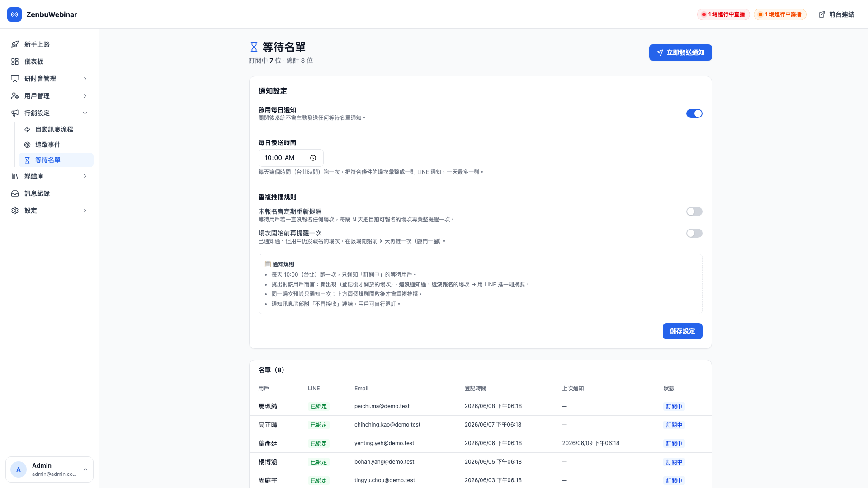The image size is (868, 488).
Task: Click registration time 2026/06/05 下午06:18
Action: tap(493, 462)
